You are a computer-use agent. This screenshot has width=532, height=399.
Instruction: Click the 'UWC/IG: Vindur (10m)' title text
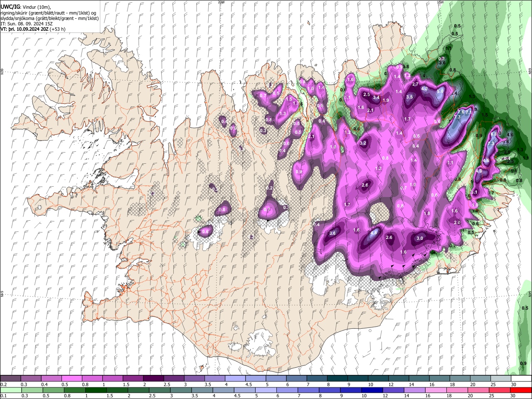26,7
